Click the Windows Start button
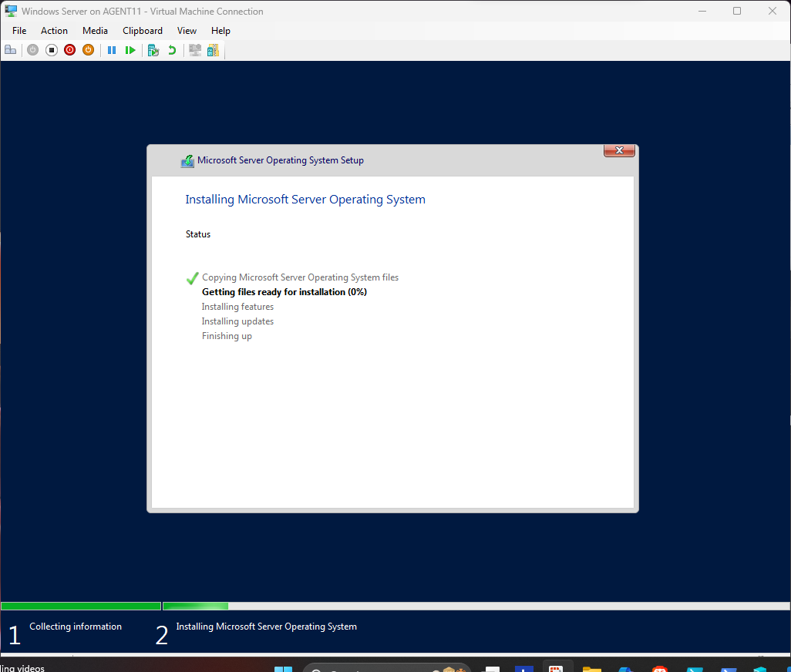This screenshot has height=672, width=791. click(x=284, y=669)
